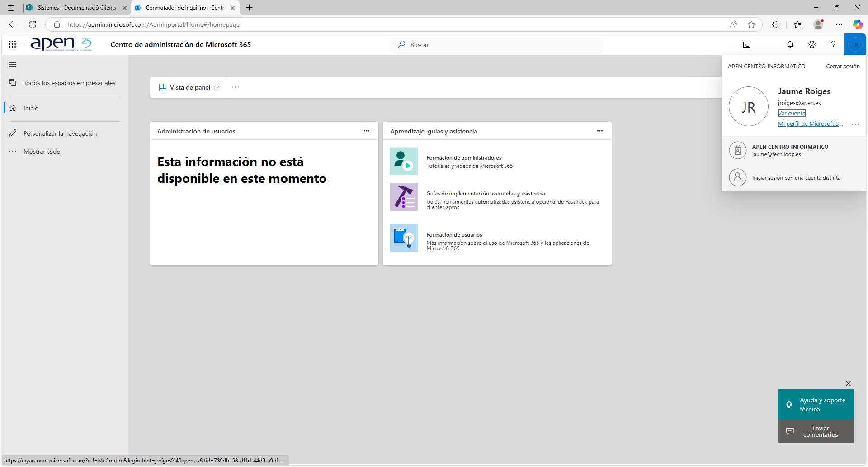
Task: Open a new browser tab
Action: coord(249,8)
